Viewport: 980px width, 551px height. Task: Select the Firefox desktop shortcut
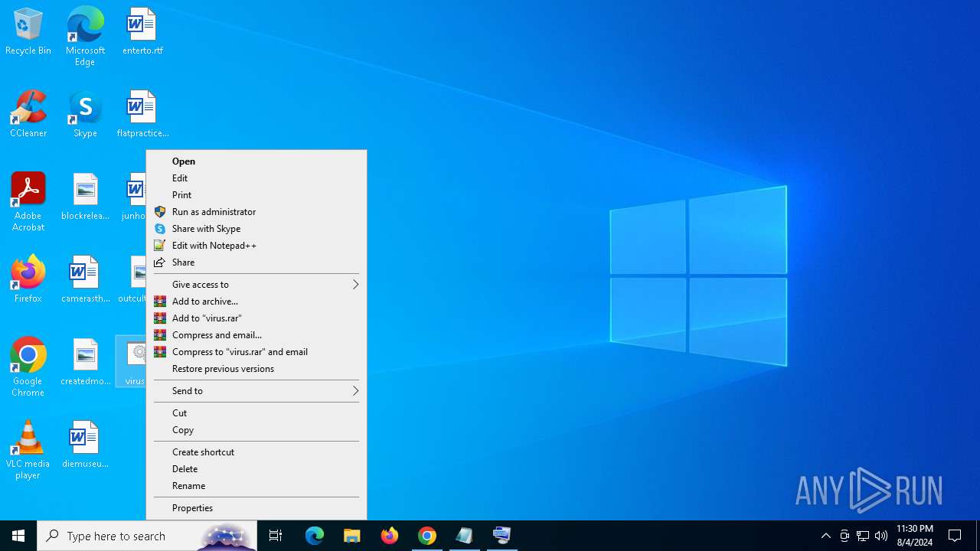coord(28,280)
